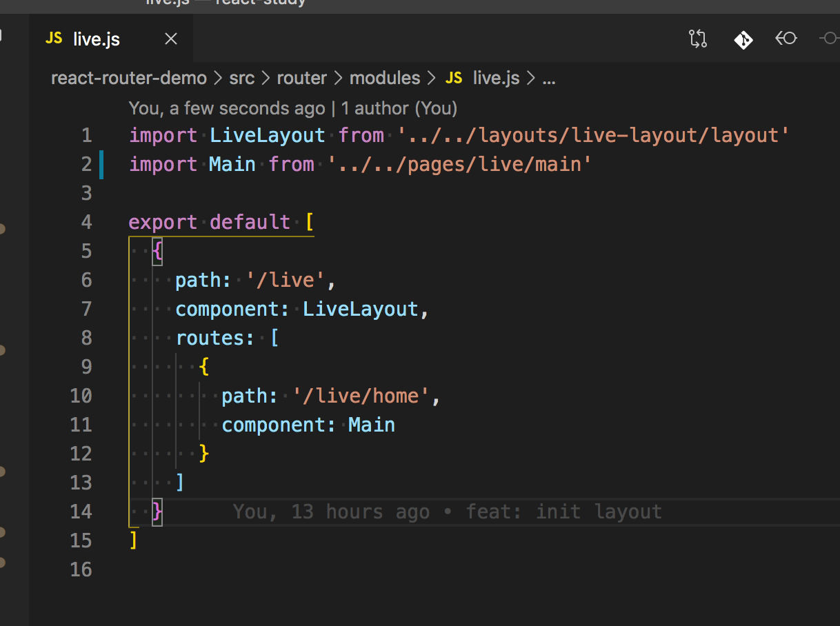840x626 pixels.
Task: Expand the breadcrumb ellipsis symbol list
Action: [549, 80]
